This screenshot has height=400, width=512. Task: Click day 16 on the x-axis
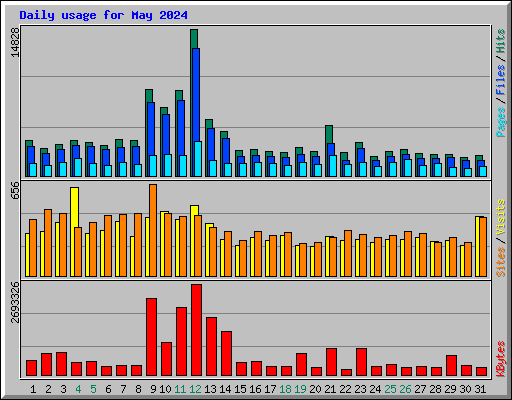255,389
